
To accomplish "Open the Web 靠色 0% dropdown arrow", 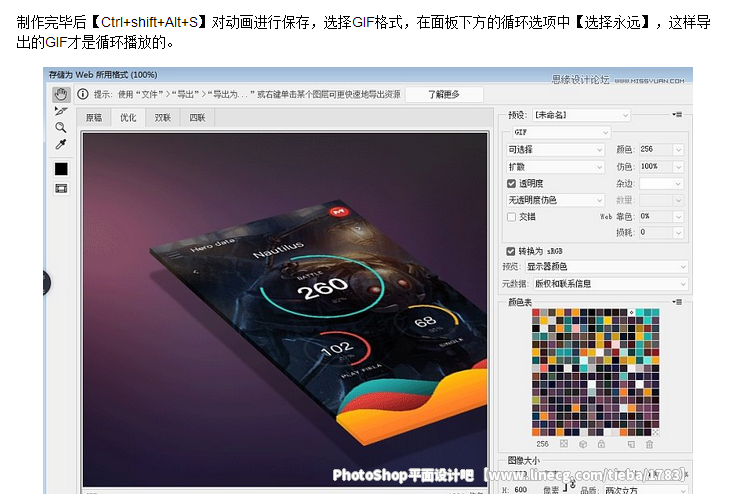I will [x=679, y=217].
